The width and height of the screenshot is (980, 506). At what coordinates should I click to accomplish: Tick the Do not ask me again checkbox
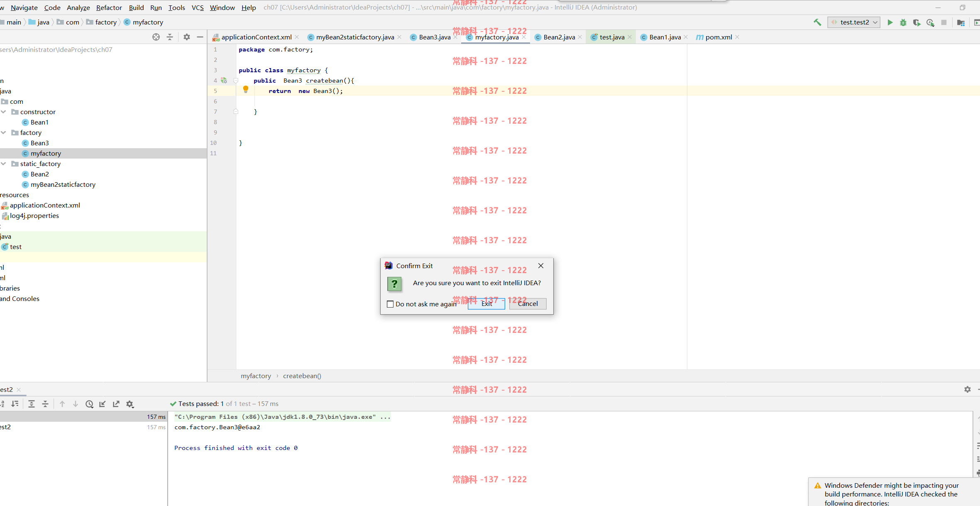[390, 304]
